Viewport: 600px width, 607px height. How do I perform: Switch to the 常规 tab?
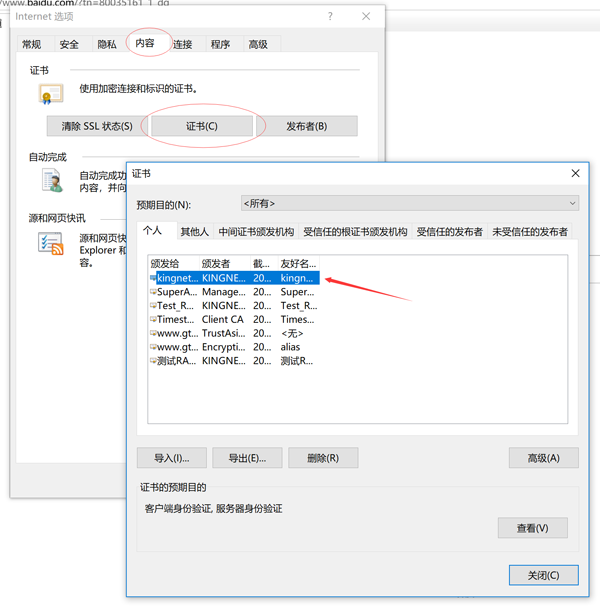tap(31, 44)
